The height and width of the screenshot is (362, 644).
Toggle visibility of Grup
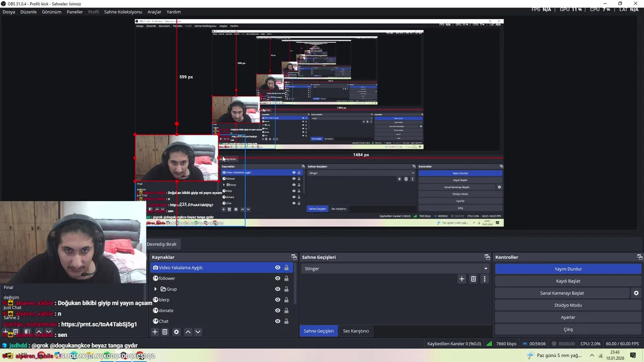[x=277, y=289]
